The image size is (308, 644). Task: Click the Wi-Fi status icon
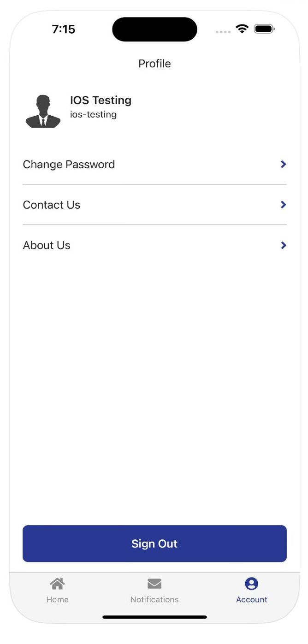tap(242, 29)
